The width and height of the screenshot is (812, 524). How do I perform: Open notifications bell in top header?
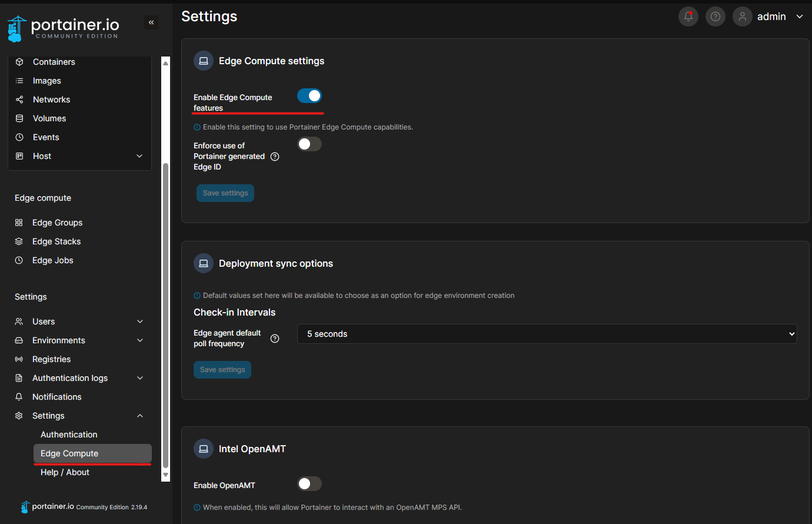688,16
